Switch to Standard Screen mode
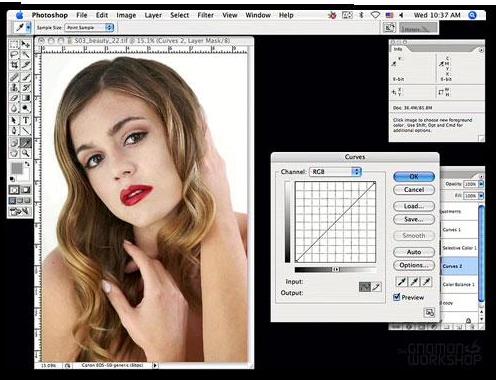Screen dimensions: 496x380 pyautogui.click(x=13, y=201)
